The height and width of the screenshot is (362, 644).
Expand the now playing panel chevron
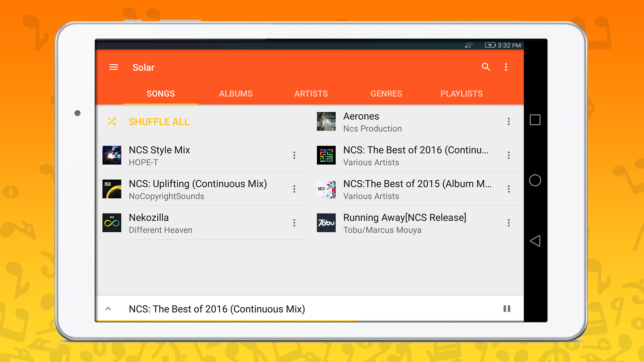(108, 309)
